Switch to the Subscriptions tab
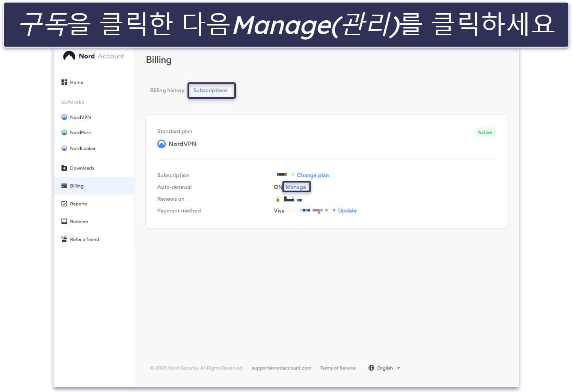The width and height of the screenshot is (572, 392). [210, 90]
